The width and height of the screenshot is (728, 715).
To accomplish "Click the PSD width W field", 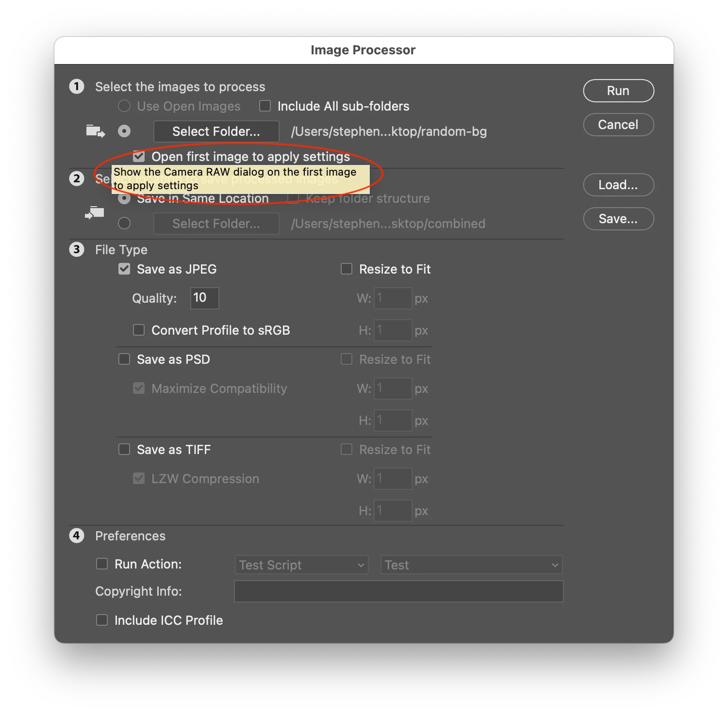I will point(393,388).
